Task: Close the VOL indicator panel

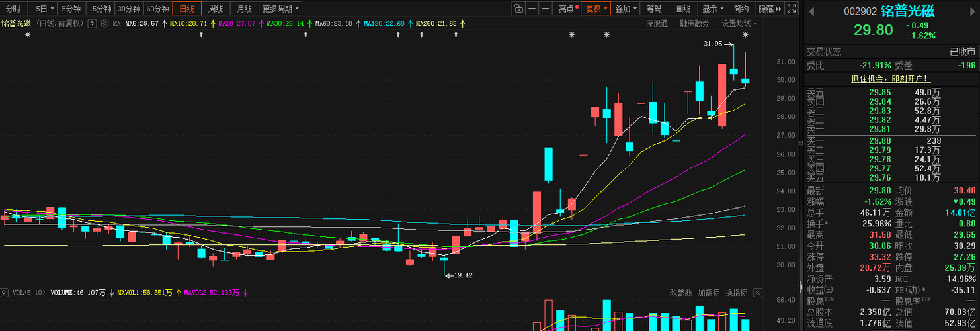Action: tap(758, 292)
